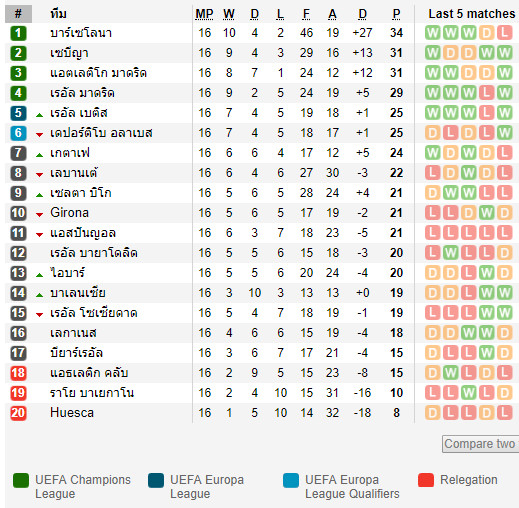Sort by the W wins column header

pos(229,14)
